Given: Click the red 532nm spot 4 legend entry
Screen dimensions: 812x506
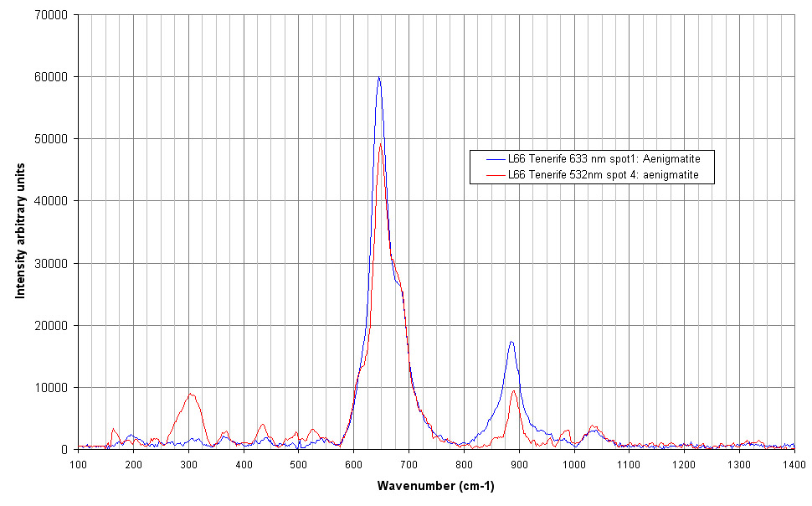Looking at the screenshot, I should [603, 174].
